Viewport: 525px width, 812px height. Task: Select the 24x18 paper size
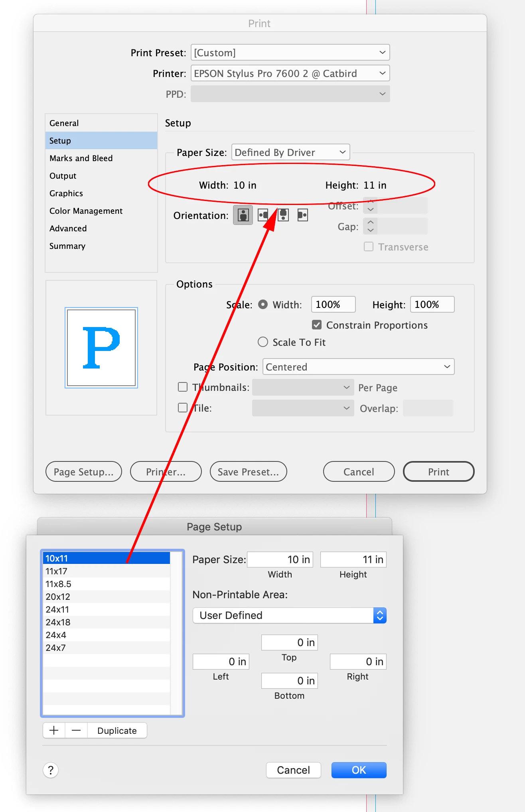click(x=107, y=622)
